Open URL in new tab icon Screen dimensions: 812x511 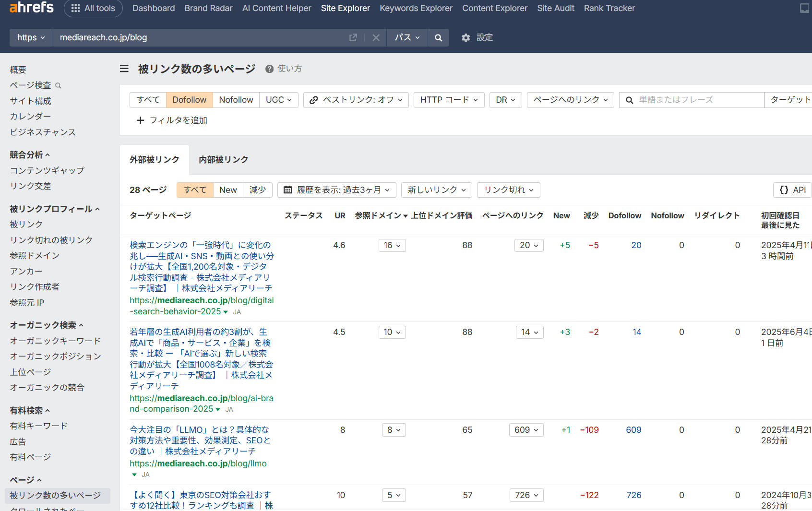[x=353, y=37]
